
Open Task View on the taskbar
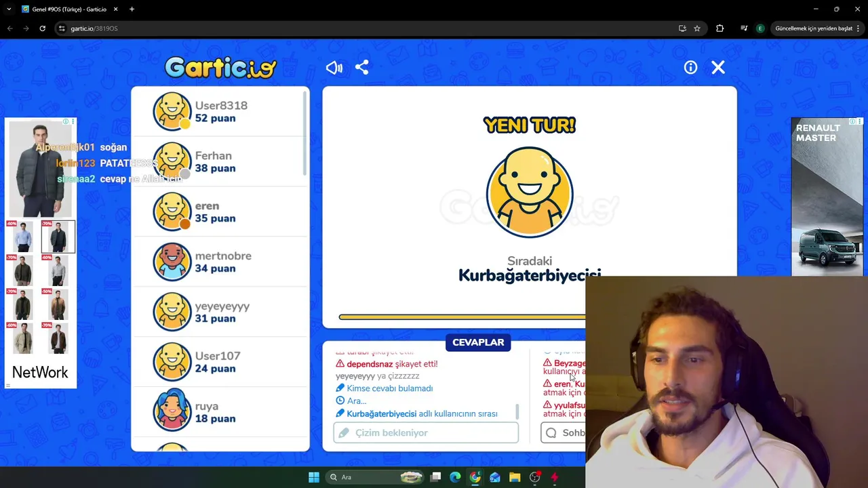pos(436,477)
